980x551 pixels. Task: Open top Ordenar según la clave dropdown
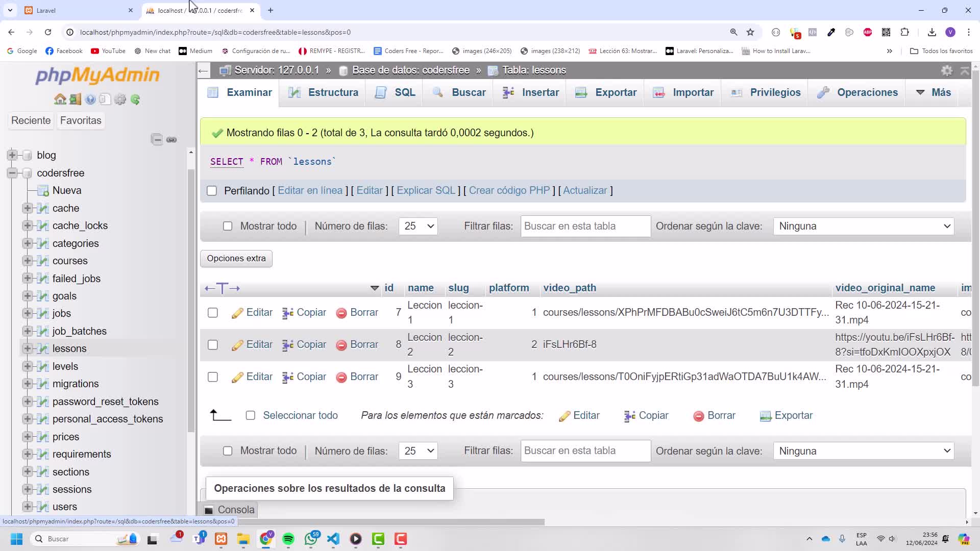point(864,226)
